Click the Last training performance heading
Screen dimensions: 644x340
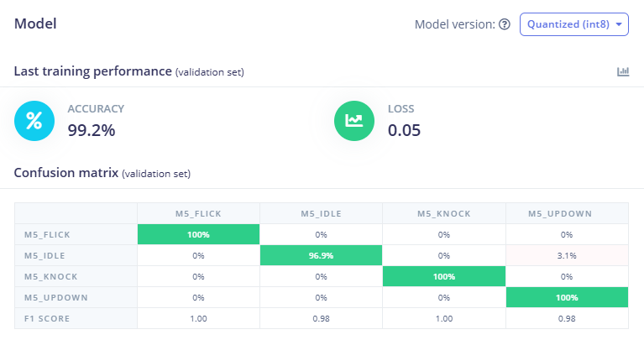pos(93,71)
